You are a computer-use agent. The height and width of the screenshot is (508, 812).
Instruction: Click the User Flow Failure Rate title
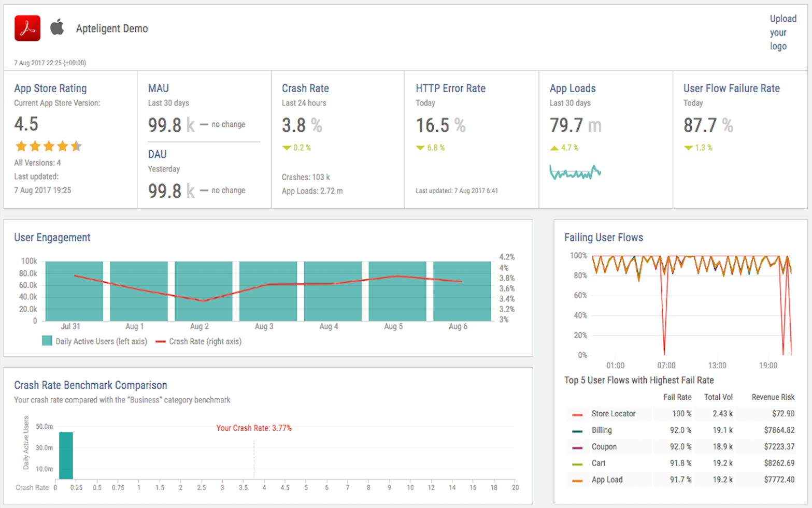[x=732, y=89]
